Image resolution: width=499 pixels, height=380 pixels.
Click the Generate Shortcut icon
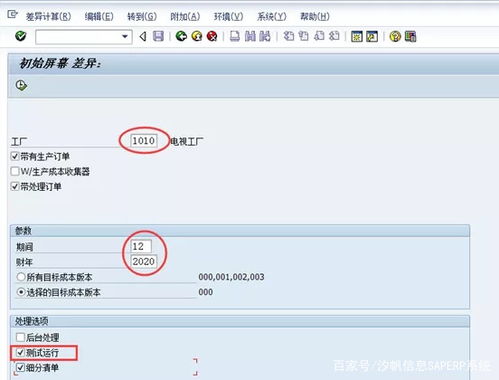coord(372,36)
